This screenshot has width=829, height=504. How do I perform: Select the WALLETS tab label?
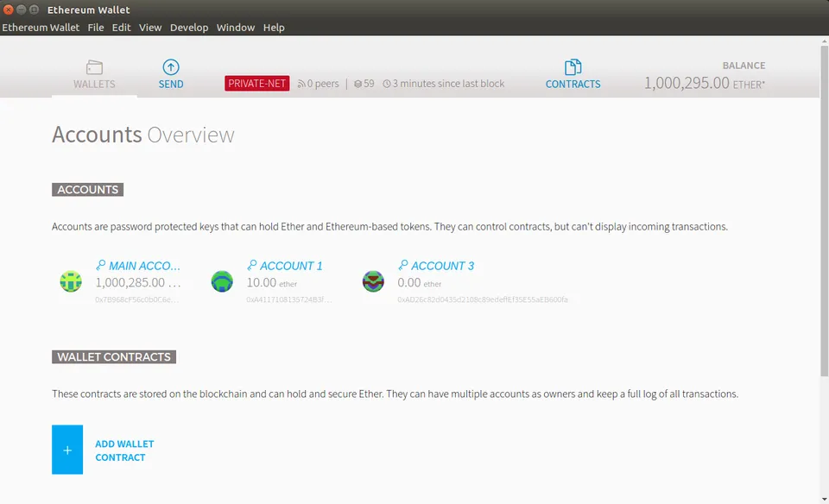click(94, 84)
